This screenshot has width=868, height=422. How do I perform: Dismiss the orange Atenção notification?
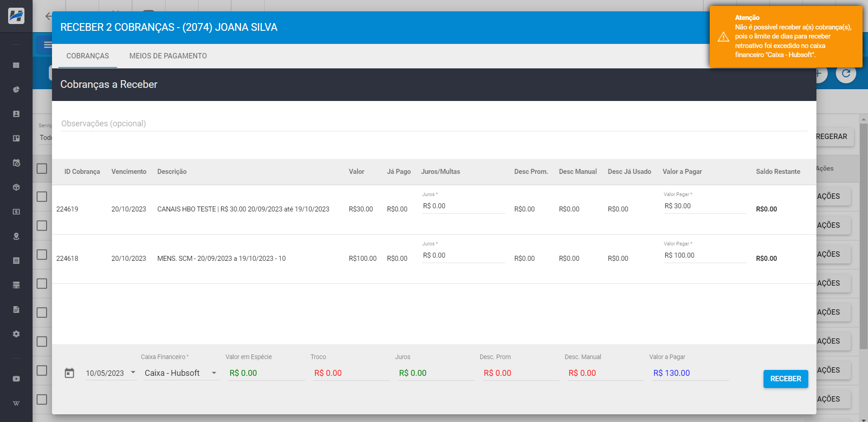786,37
